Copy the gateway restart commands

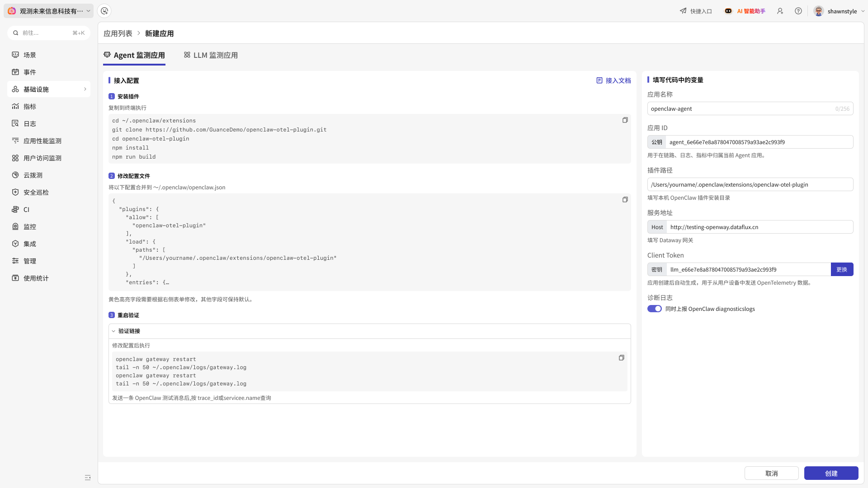622,358
